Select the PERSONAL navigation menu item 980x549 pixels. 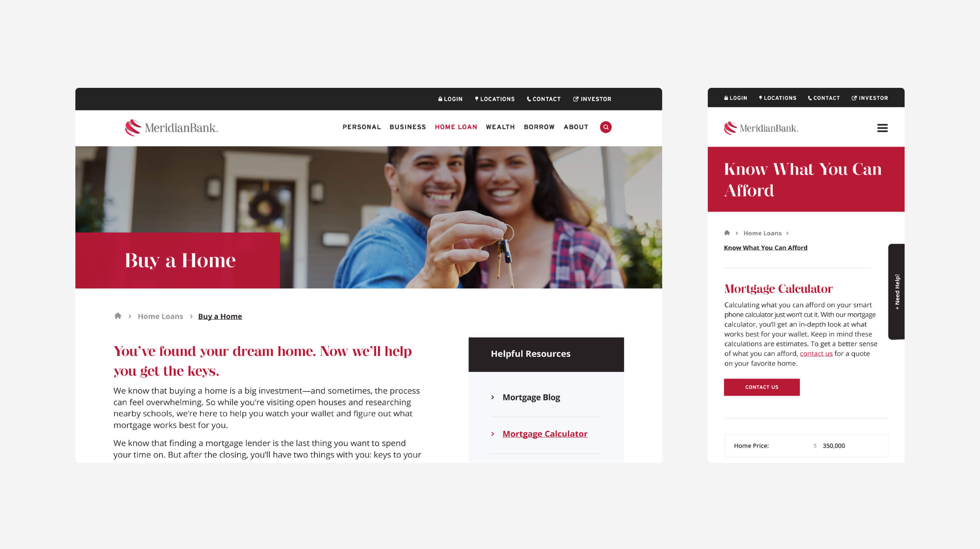pyautogui.click(x=361, y=127)
